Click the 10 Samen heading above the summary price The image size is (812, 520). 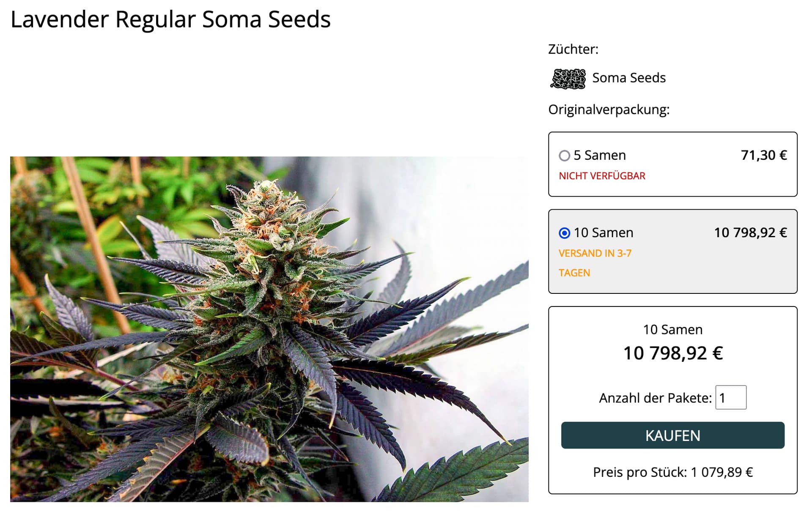(673, 329)
